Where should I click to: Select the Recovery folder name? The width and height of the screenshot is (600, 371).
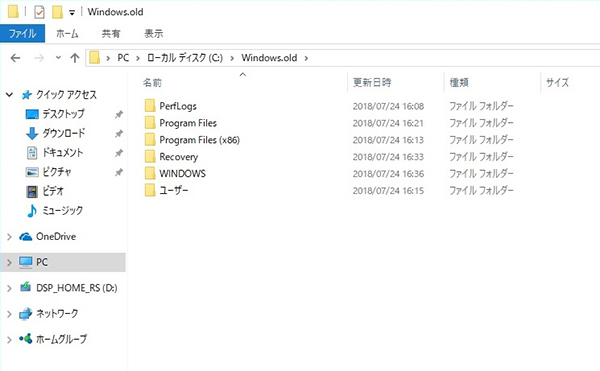[x=179, y=157]
